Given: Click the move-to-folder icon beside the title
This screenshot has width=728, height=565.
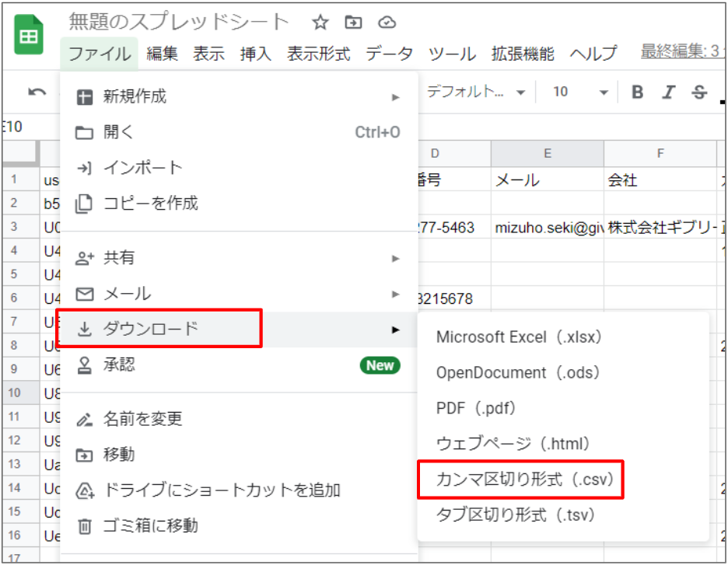Looking at the screenshot, I should click(x=353, y=23).
